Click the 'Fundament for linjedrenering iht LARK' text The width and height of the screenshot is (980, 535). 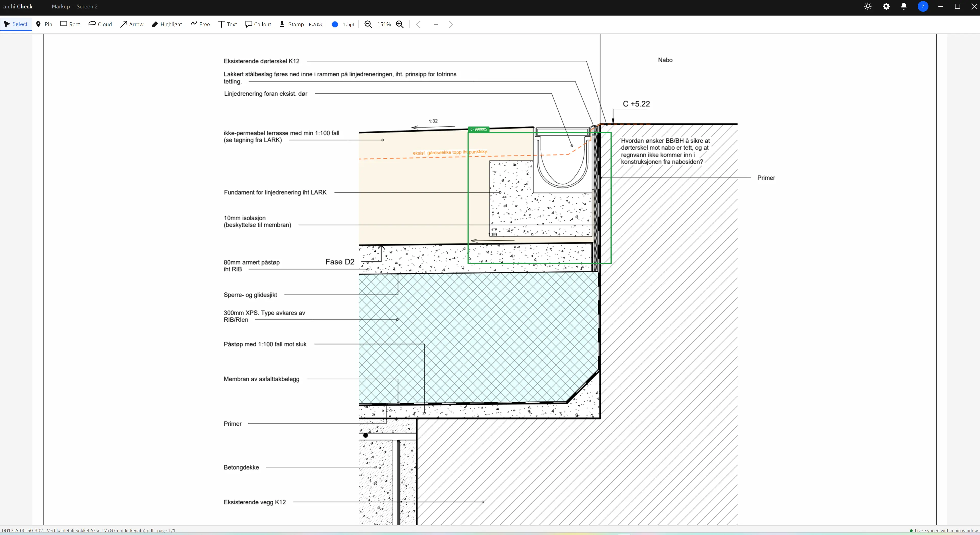click(x=275, y=193)
